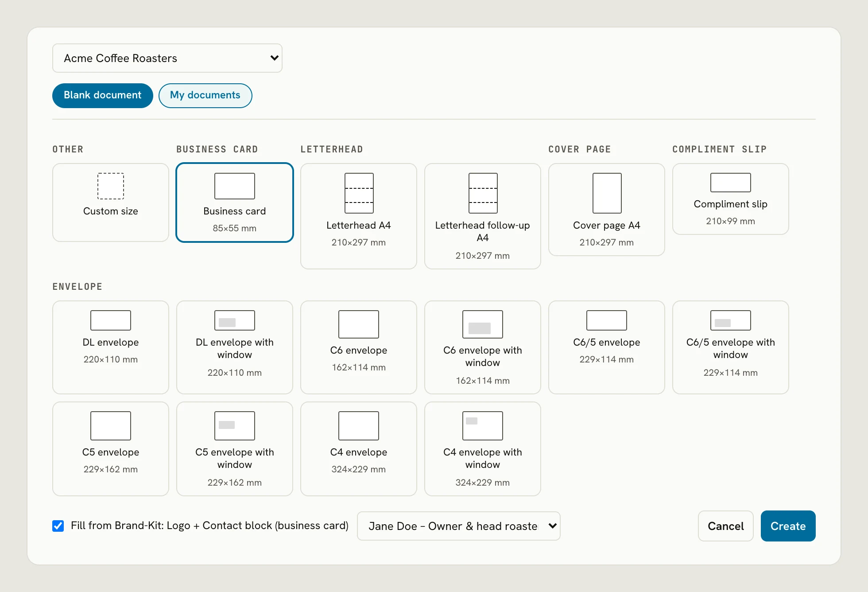Select the Custom size dashed-square icon
The image size is (868, 592).
coord(111,186)
